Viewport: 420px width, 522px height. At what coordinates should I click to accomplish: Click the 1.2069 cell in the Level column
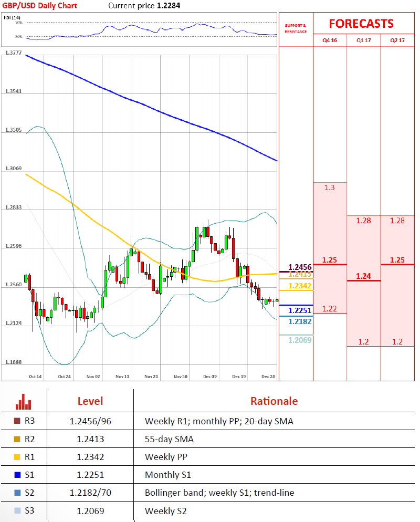point(90,511)
